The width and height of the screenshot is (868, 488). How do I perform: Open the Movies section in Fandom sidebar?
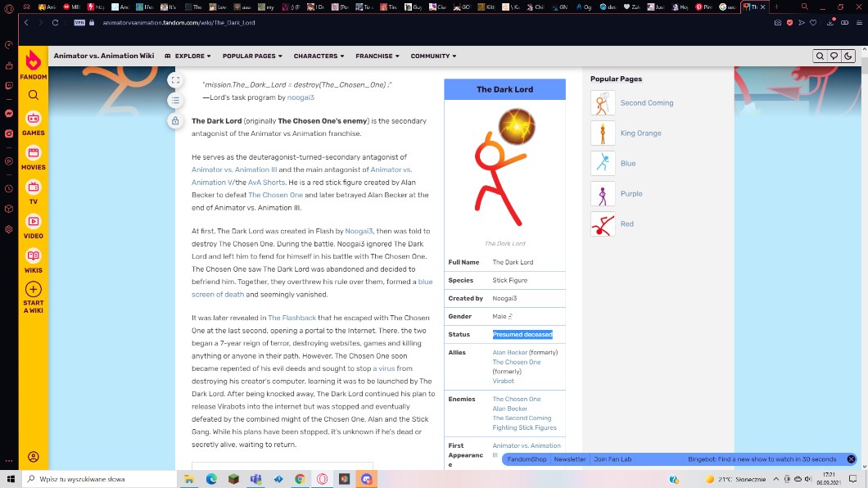[33, 154]
